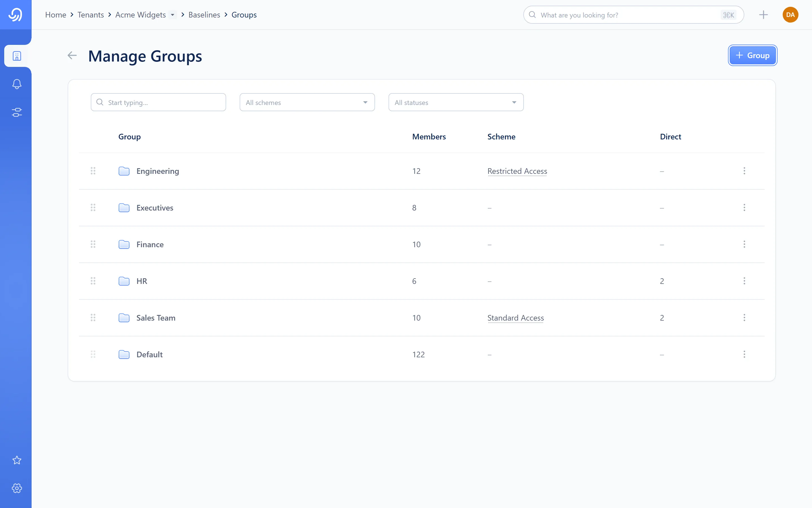The image size is (812, 508).
Task: Go back using the arrow beside Manage Groups
Action: coord(72,55)
